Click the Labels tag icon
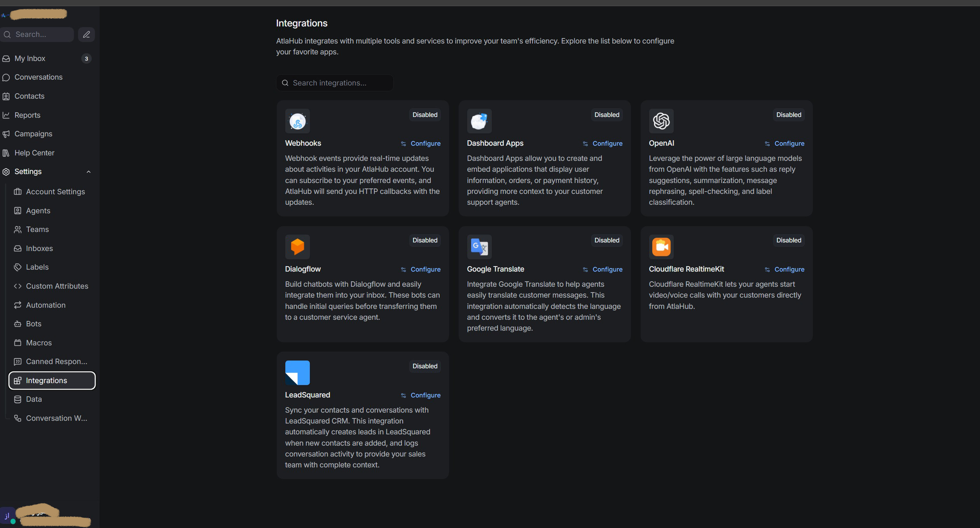 17,267
